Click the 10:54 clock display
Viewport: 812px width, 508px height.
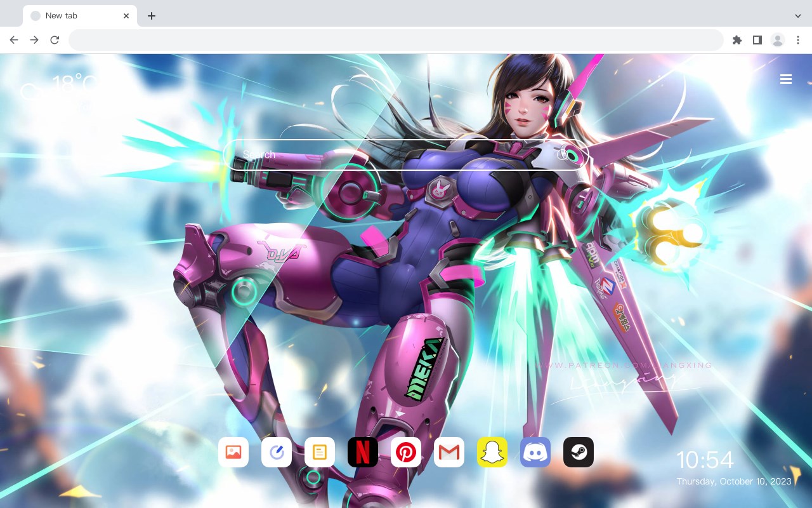(x=705, y=460)
